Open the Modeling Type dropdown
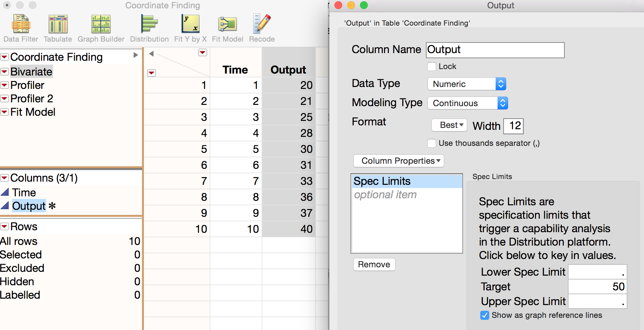 pyautogui.click(x=502, y=103)
